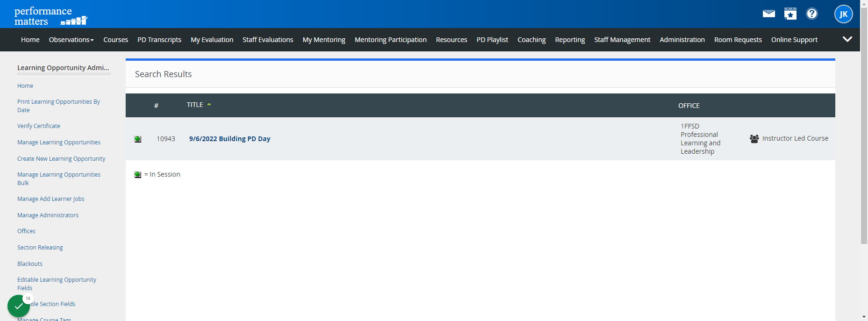Screen dimensions: 868x321
Task: Open Room Requests menu item
Action: 738,40
